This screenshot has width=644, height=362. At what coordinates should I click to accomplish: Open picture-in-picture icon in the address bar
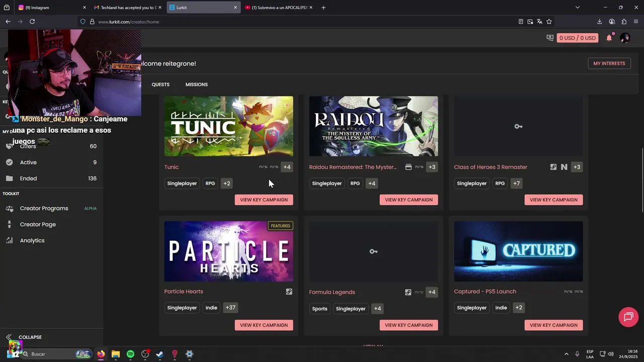[530, 22]
